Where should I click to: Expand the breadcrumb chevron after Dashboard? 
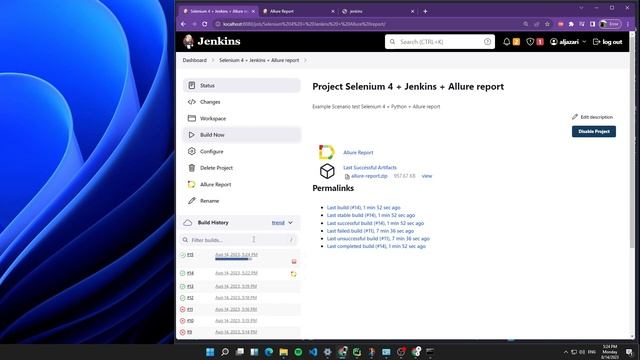pyautogui.click(x=213, y=60)
